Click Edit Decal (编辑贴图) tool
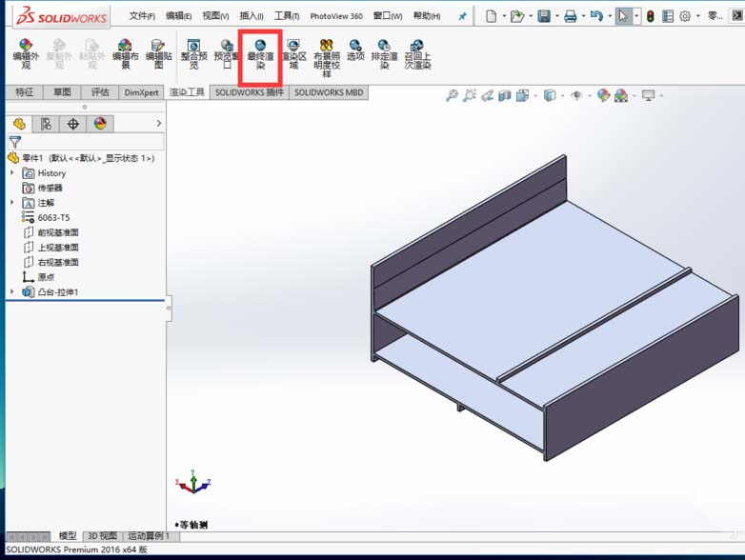This screenshot has height=560, width=745. click(x=158, y=54)
